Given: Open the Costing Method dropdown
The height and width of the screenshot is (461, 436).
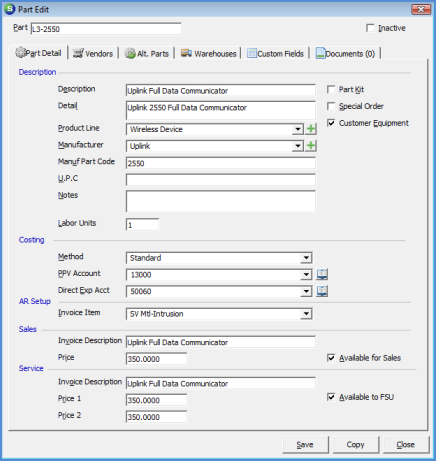Looking at the screenshot, I should [x=306, y=258].
